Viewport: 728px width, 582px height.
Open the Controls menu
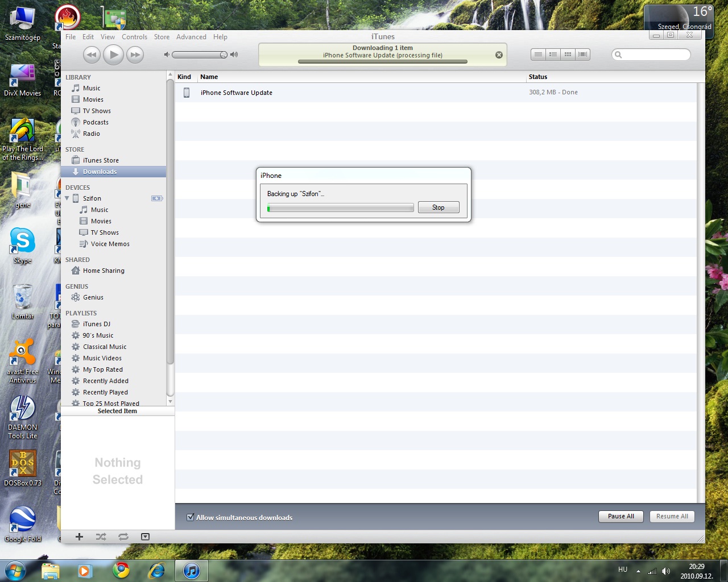coord(134,37)
